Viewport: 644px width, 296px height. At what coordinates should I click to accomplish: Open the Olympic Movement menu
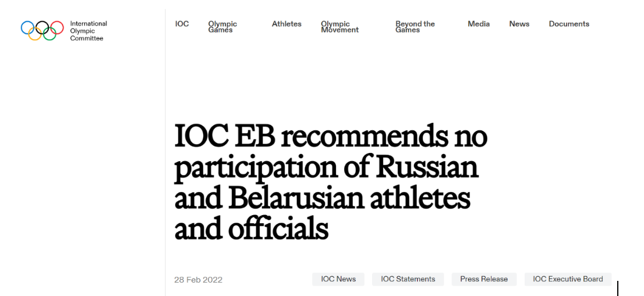(x=339, y=27)
